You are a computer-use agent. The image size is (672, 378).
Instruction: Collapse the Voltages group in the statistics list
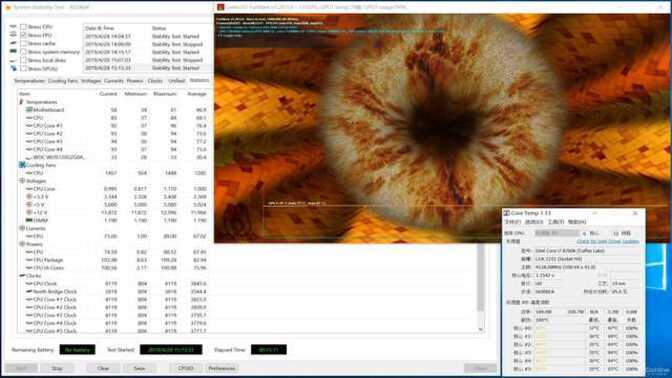point(22,181)
